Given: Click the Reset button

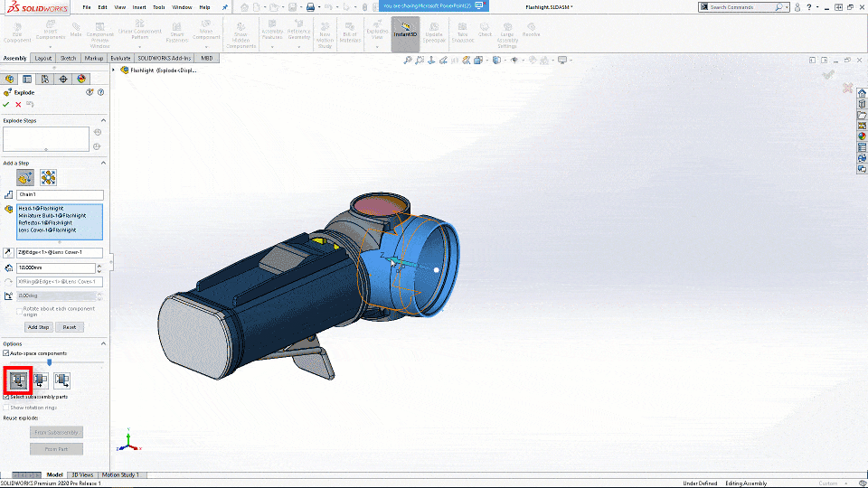Looking at the screenshot, I should [70, 327].
